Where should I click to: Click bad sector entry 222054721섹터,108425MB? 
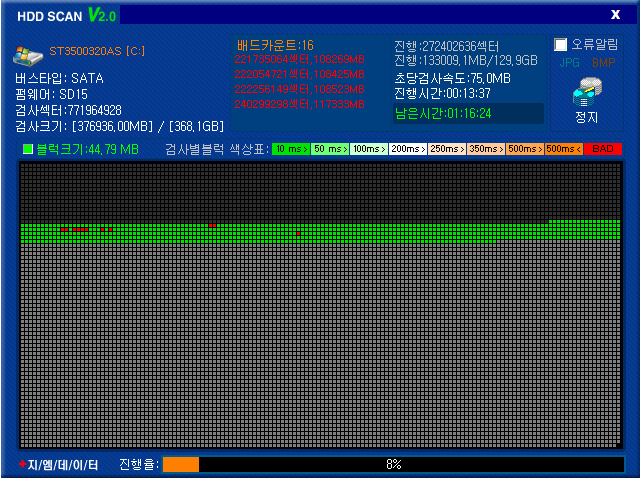[299, 74]
